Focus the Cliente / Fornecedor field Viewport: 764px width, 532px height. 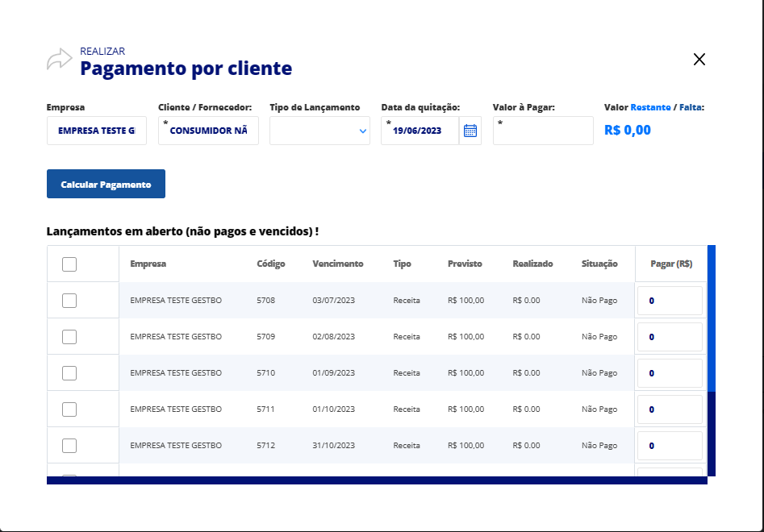208,131
